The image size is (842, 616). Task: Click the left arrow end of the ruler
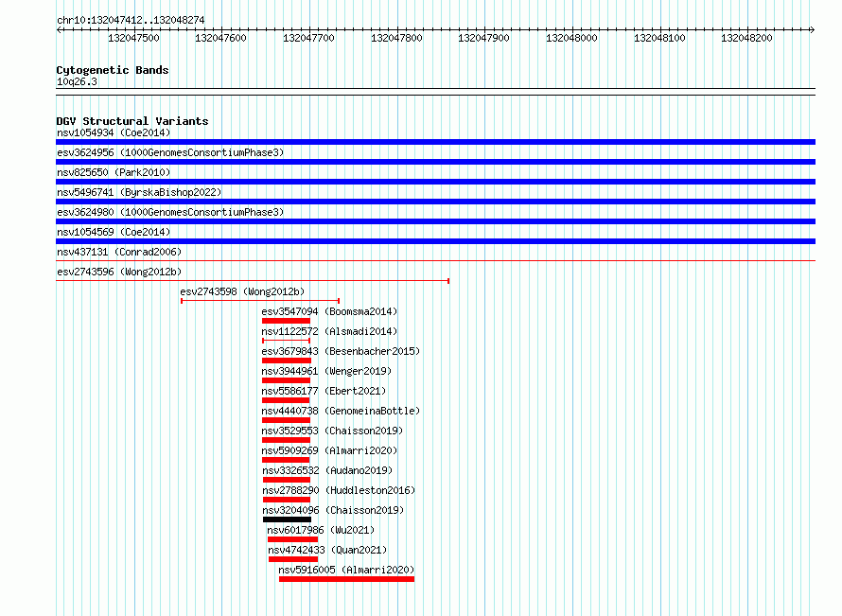59,30
